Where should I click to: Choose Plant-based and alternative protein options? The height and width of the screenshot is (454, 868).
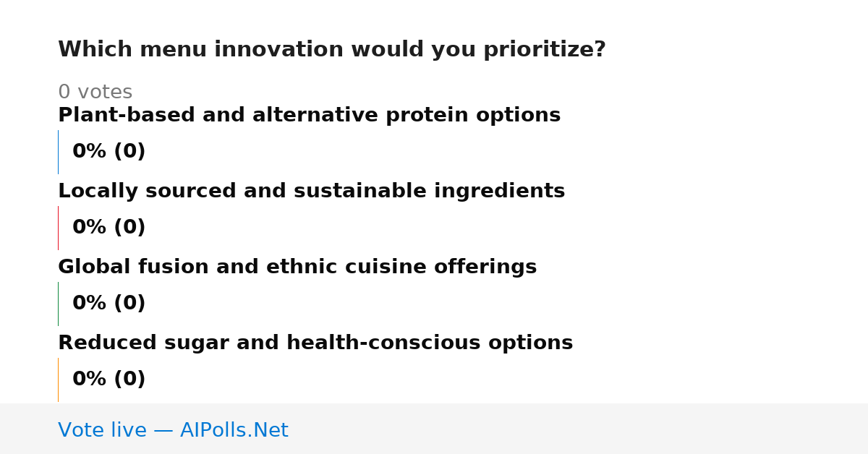(309, 116)
